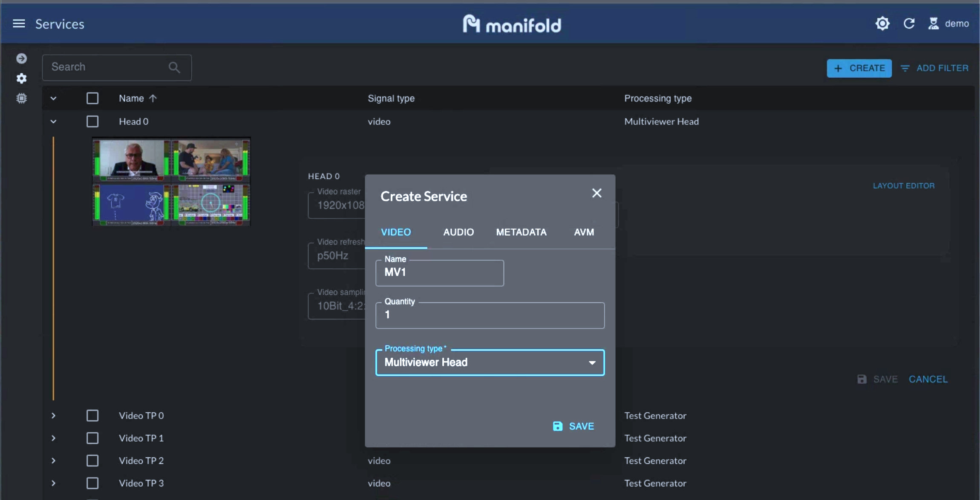
Task: Collapse the expanded Head 0 row
Action: (54, 121)
